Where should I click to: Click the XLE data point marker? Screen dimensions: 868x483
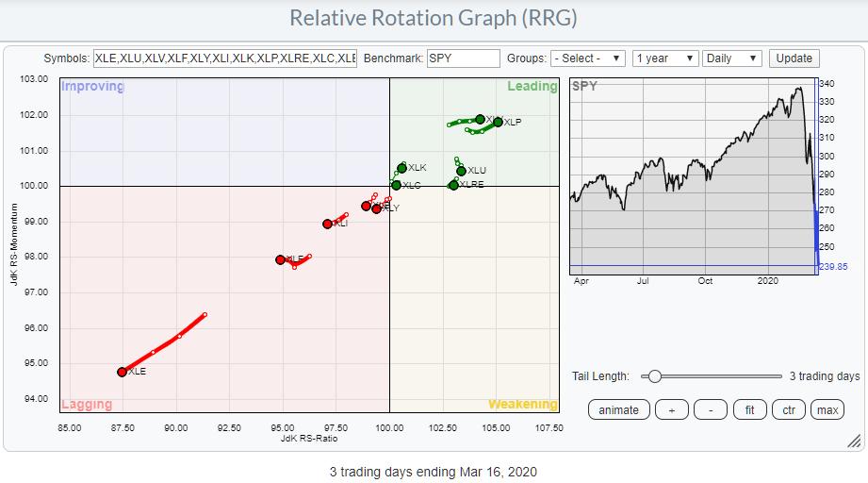122,372
